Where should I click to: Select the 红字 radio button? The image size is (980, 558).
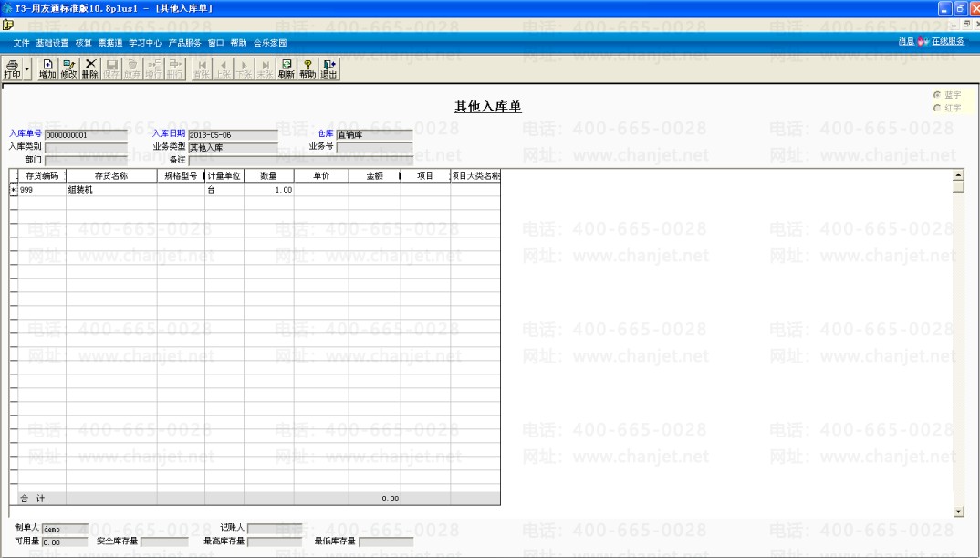click(937, 109)
